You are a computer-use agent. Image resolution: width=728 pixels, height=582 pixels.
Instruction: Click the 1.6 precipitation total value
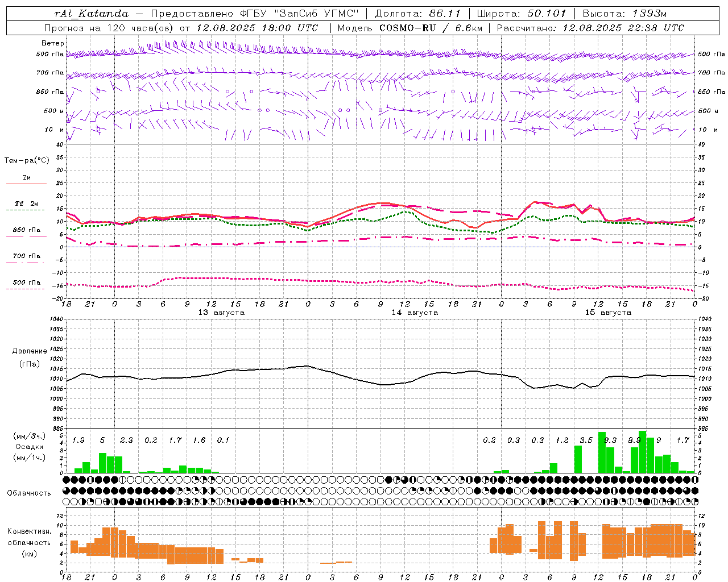[x=199, y=440]
